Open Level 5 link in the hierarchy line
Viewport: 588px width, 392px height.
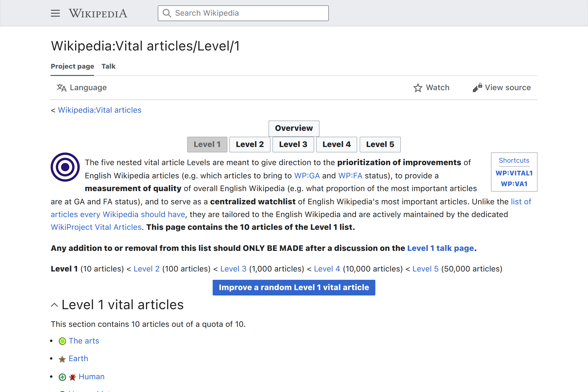pos(426,269)
